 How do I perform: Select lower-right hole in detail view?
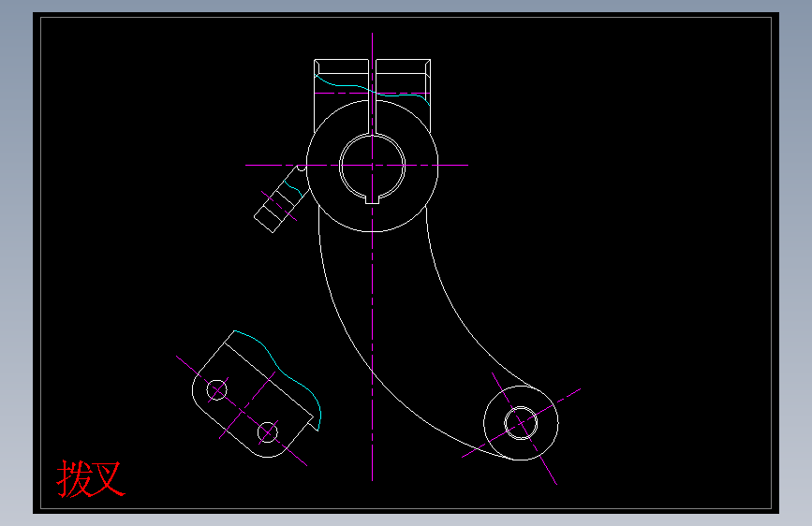(267, 432)
